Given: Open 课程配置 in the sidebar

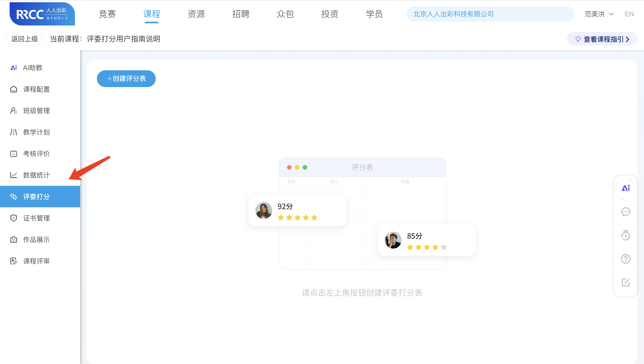Looking at the screenshot, I should pos(40,89).
